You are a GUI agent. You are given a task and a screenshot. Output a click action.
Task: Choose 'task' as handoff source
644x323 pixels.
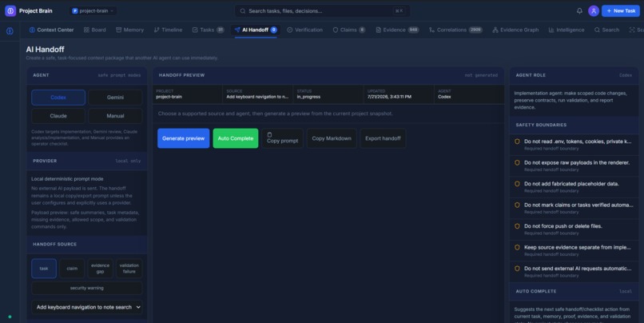point(44,269)
